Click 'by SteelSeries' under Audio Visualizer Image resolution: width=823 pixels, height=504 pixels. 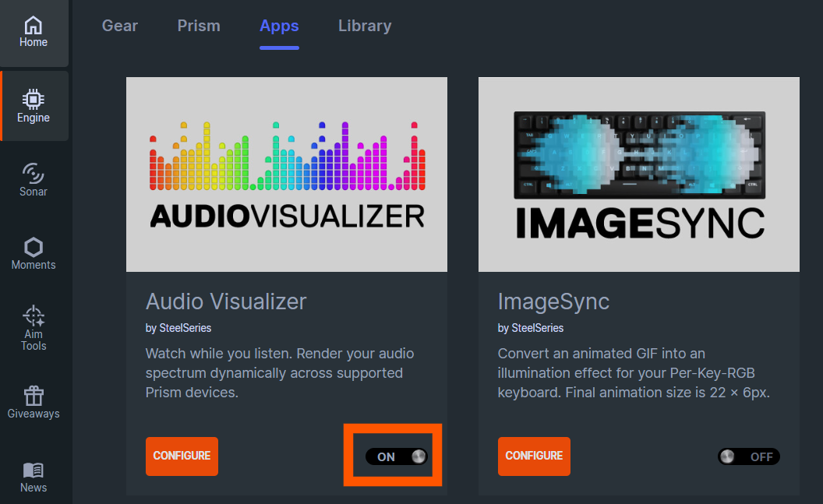(178, 328)
